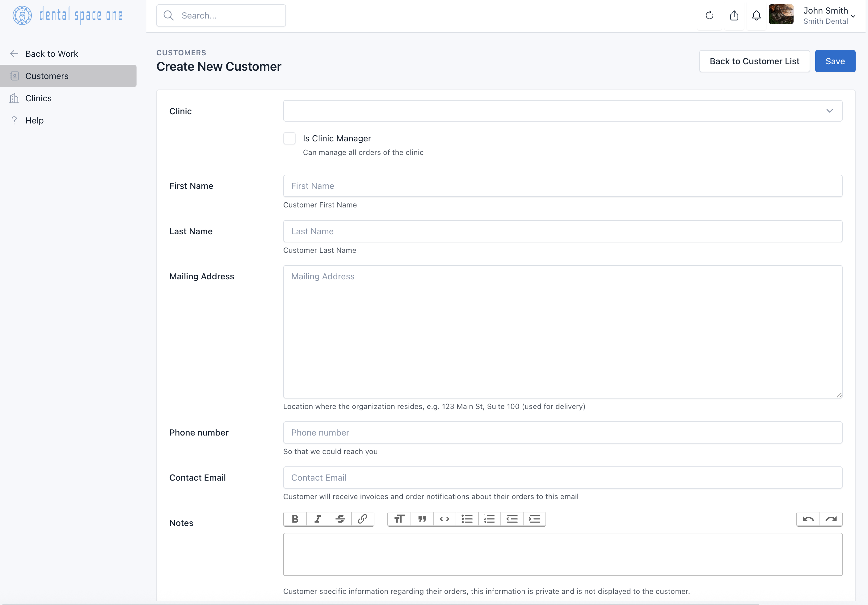Insert a link using Notes toolbar
The height and width of the screenshot is (605, 868).
pyautogui.click(x=363, y=519)
